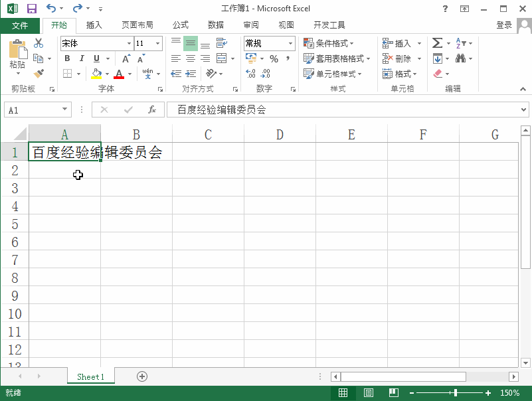
Task: Decrease font size with small A
Action: (141, 58)
